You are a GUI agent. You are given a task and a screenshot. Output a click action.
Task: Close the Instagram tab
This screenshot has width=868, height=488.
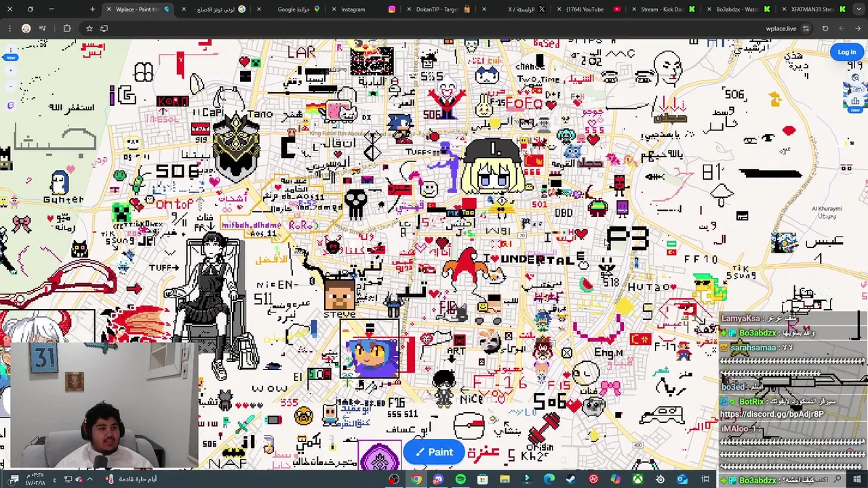(x=334, y=9)
